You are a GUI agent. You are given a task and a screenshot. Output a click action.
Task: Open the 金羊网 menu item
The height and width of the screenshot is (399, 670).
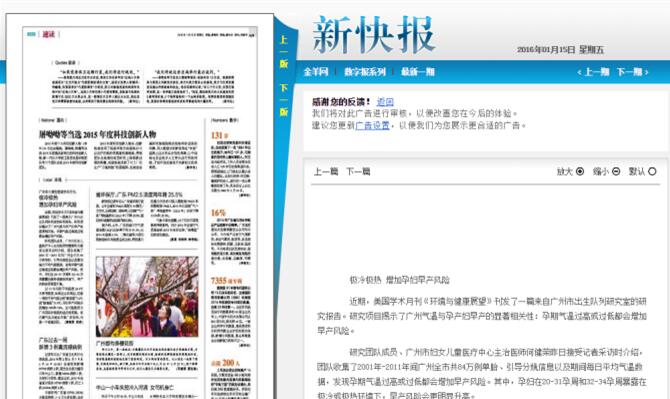316,72
